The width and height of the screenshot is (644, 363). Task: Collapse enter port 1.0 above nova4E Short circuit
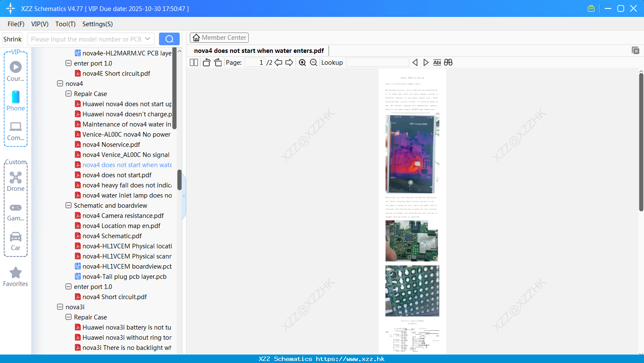click(69, 63)
